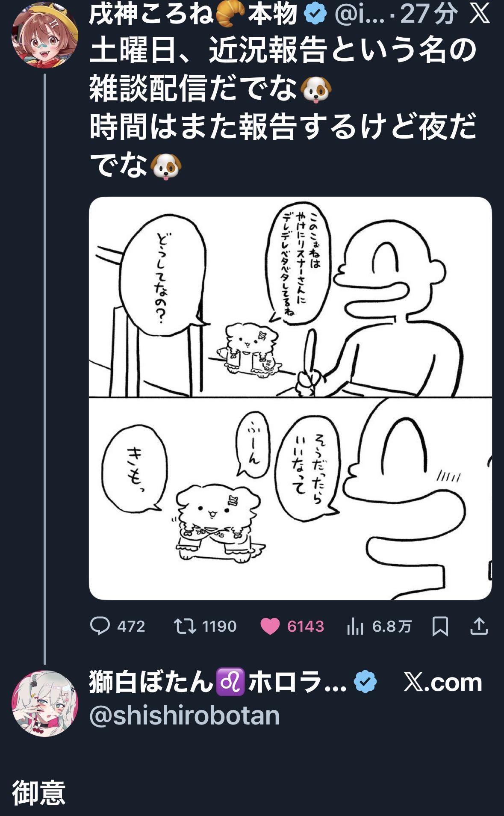The width and height of the screenshot is (504, 816).
Task: Click the 御意 reply text
Action: (x=38, y=792)
